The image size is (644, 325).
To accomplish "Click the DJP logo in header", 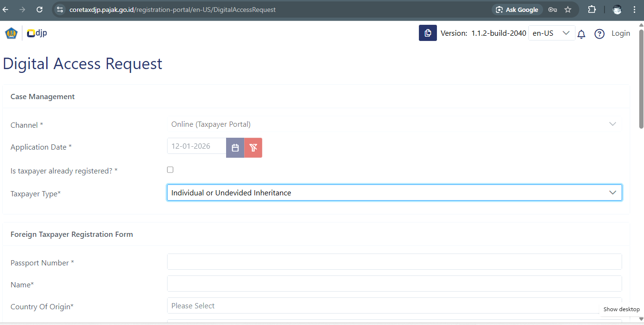I will pos(37,33).
